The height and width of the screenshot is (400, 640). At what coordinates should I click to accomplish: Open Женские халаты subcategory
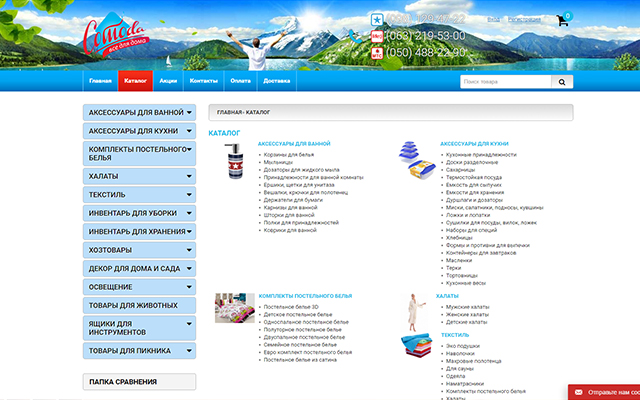click(467, 315)
